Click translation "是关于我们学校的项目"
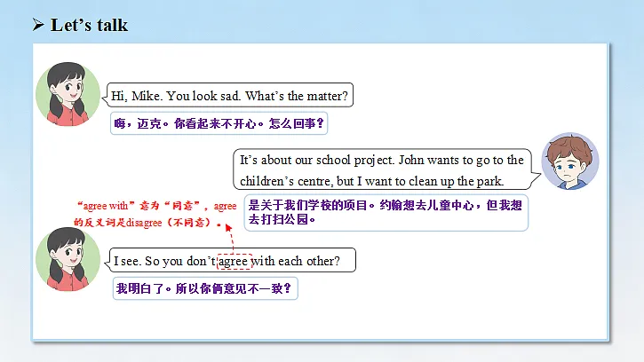The image size is (644, 362). (x=386, y=213)
